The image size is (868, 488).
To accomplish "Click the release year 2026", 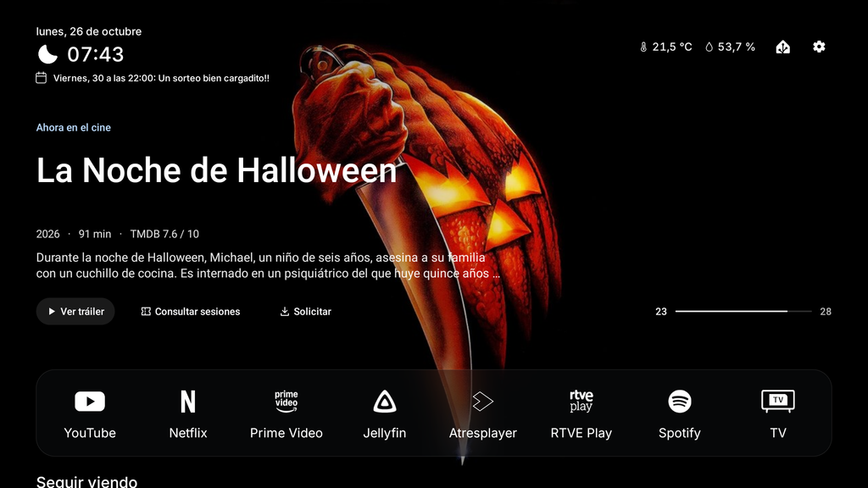I will click(x=47, y=234).
